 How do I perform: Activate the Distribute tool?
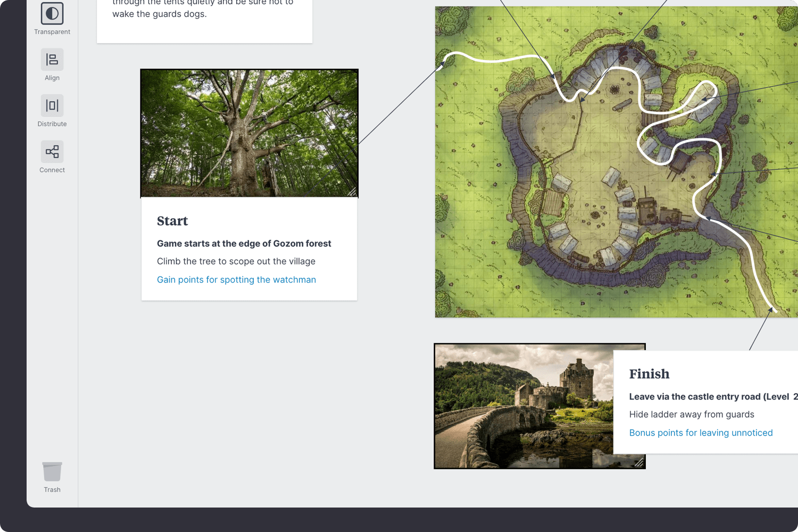[x=52, y=105]
